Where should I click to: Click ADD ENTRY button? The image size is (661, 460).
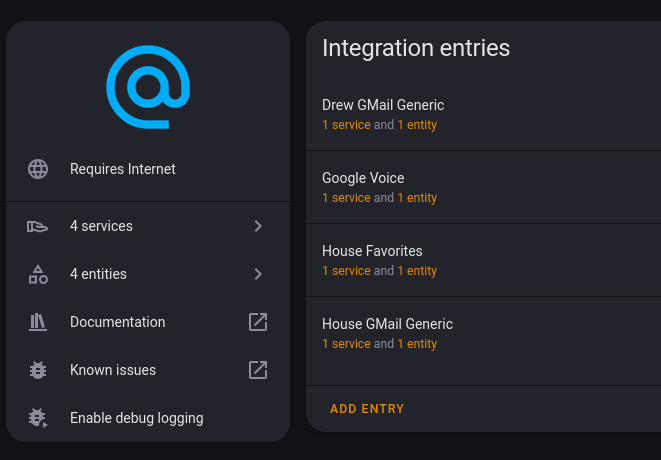(x=367, y=409)
